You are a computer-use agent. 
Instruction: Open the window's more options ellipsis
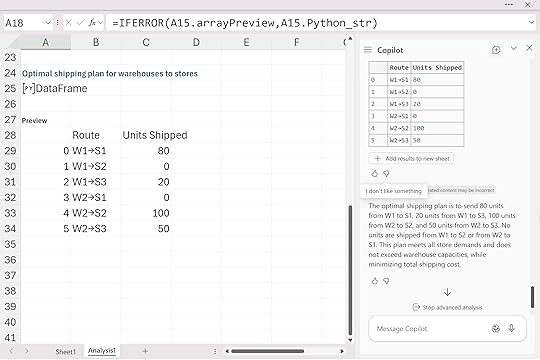pos(509,4)
